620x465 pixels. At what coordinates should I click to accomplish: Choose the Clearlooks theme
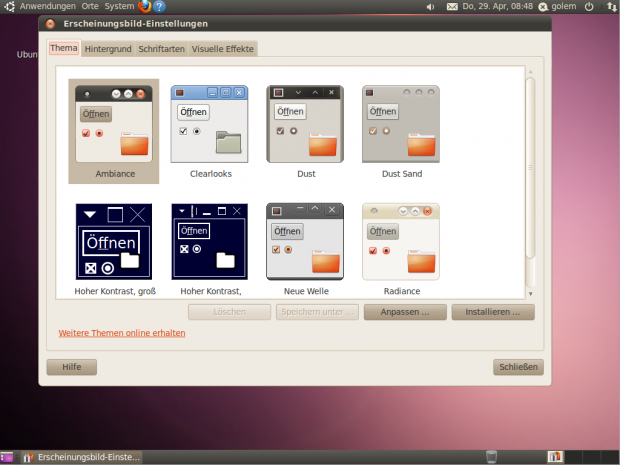pos(209,131)
